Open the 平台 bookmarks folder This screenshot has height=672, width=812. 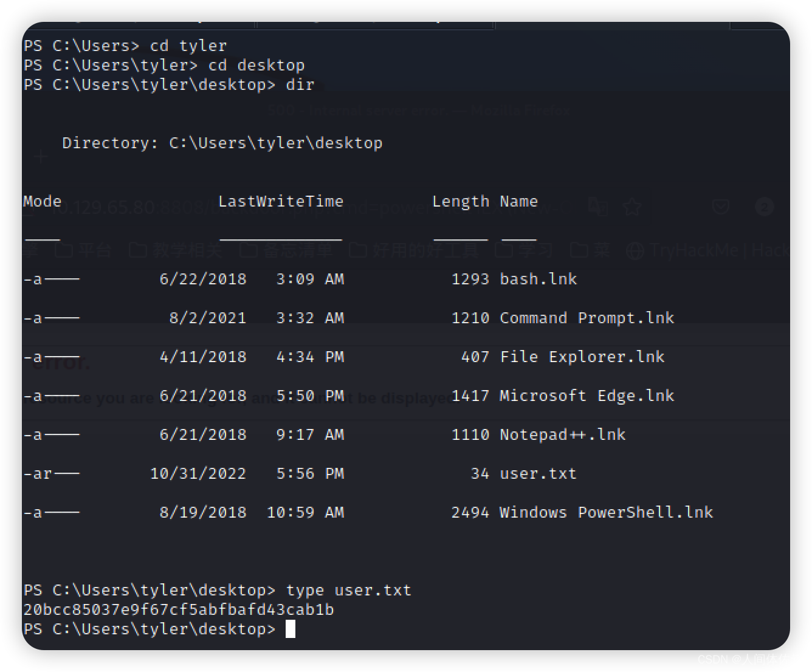coord(83,250)
